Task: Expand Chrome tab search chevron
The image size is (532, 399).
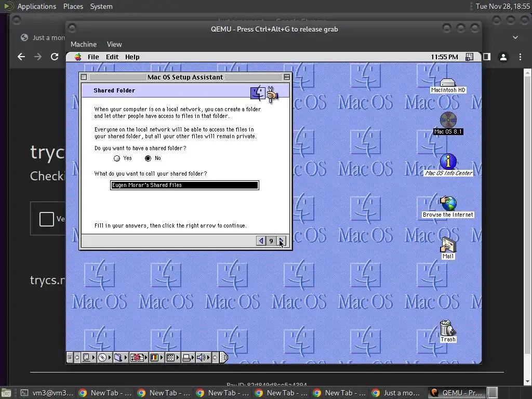Action: point(515,37)
